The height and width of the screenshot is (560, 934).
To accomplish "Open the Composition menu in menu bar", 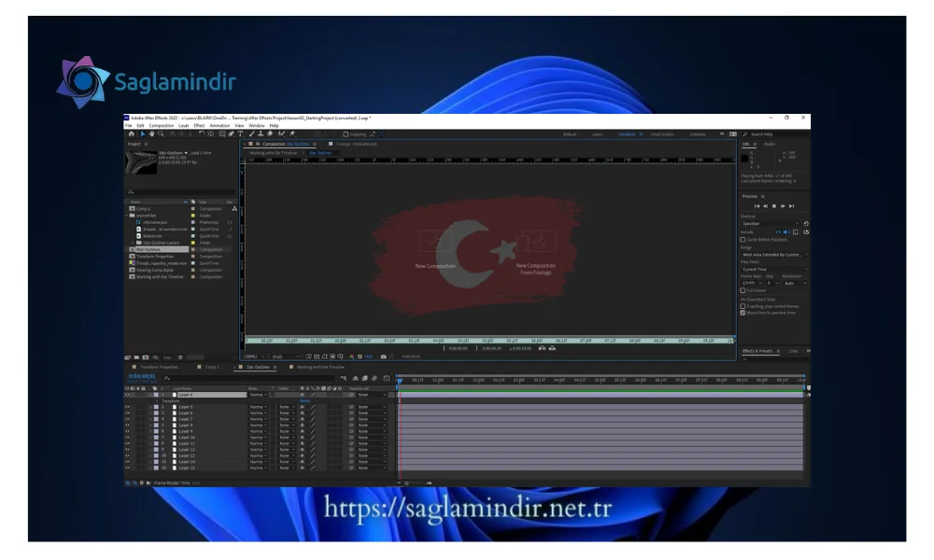I will pyautogui.click(x=162, y=126).
